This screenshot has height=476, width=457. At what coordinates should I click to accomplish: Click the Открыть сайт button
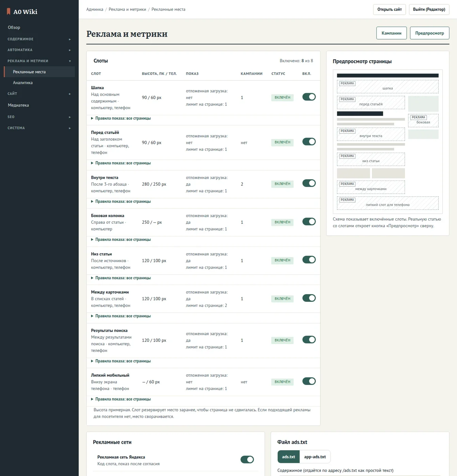(x=389, y=10)
